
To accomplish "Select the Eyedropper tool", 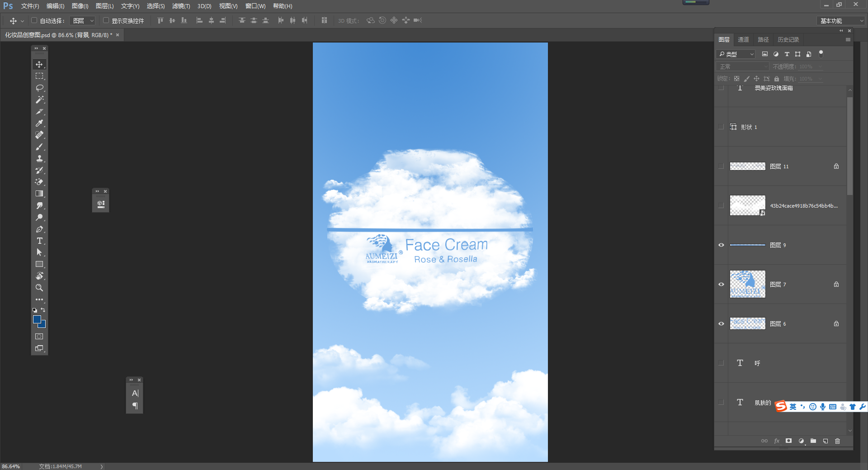I will [x=39, y=123].
